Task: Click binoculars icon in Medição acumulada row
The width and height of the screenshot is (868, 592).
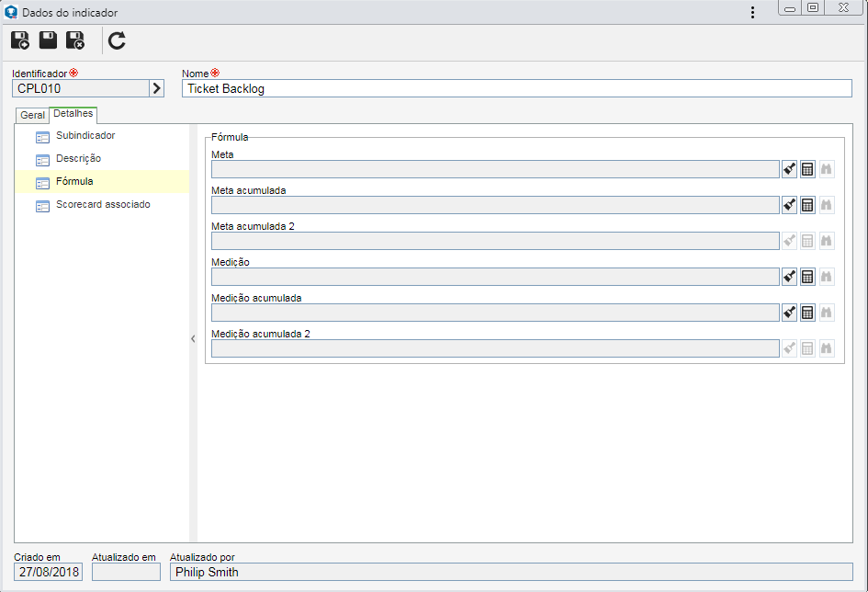Action: tap(827, 313)
